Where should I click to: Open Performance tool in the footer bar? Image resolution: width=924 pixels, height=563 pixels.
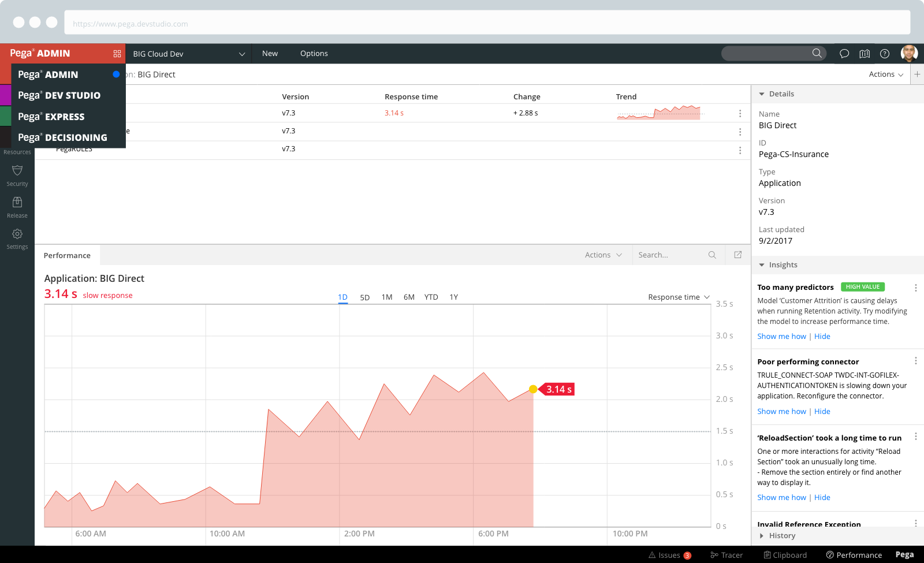(854, 555)
